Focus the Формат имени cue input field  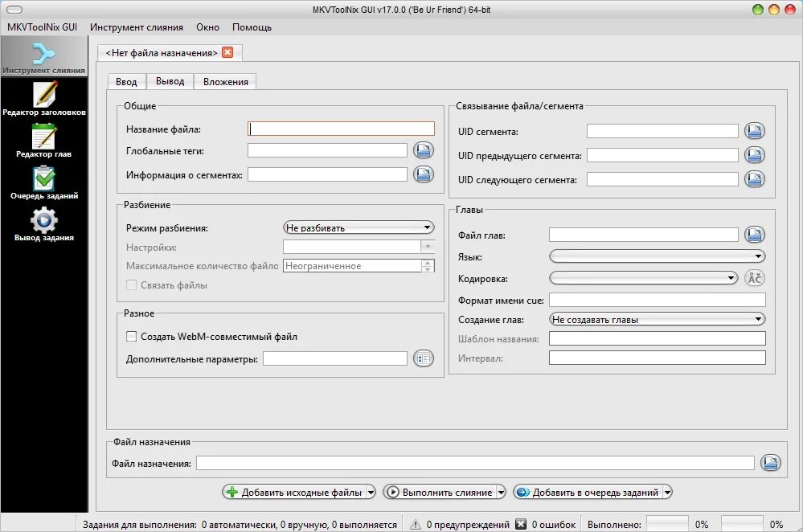pos(658,300)
